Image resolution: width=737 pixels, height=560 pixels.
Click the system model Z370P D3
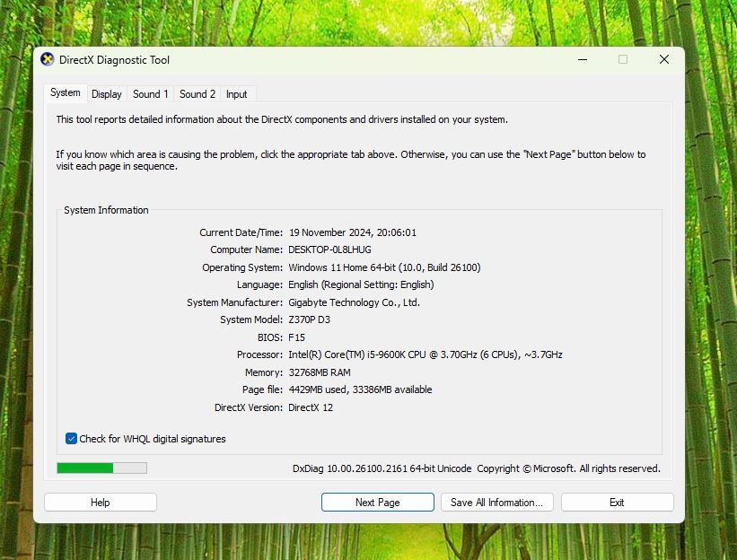[x=310, y=319]
